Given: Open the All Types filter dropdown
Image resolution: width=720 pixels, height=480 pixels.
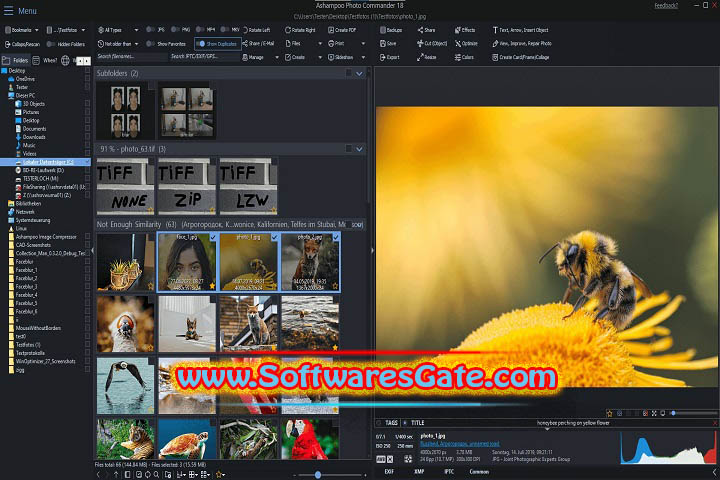Looking at the screenshot, I should pos(118,30).
